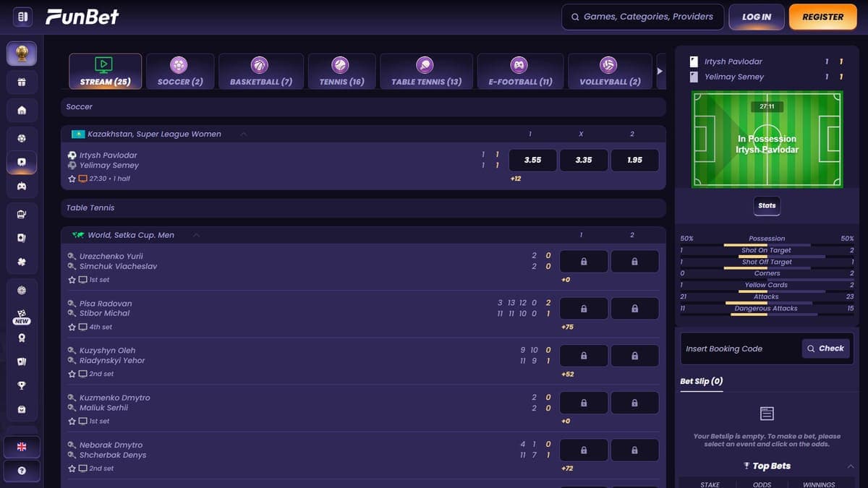Open the award ribbon icon in sidebar
The image size is (868, 488).
pyautogui.click(x=22, y=337)
